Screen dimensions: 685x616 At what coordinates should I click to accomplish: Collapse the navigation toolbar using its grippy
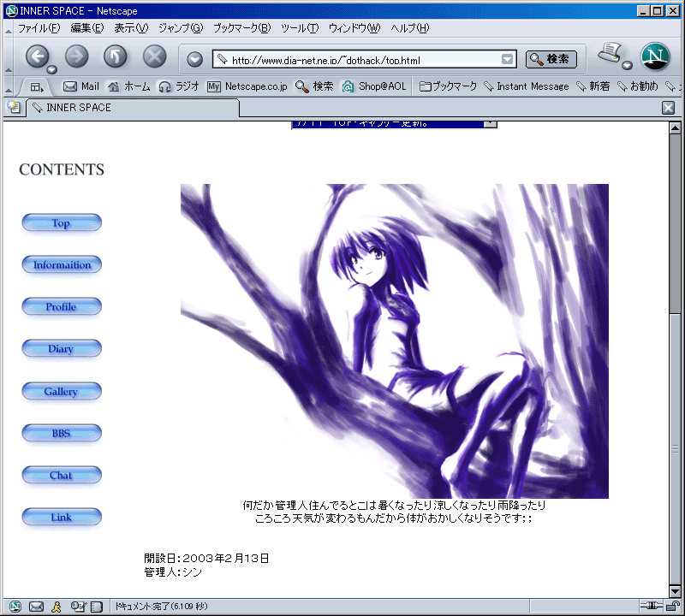click(9, 56)
